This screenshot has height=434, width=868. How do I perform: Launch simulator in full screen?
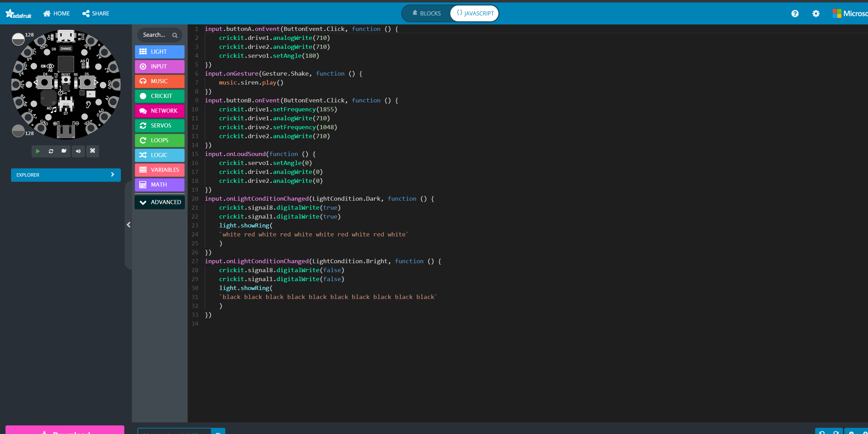click(92, 151)
